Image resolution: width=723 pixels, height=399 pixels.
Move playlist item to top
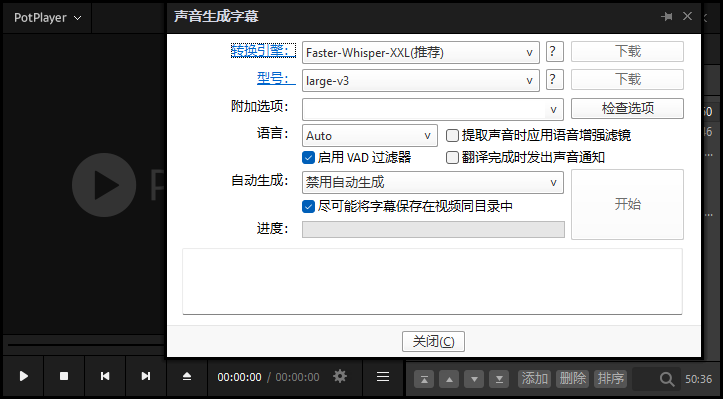tap(424, 379)
